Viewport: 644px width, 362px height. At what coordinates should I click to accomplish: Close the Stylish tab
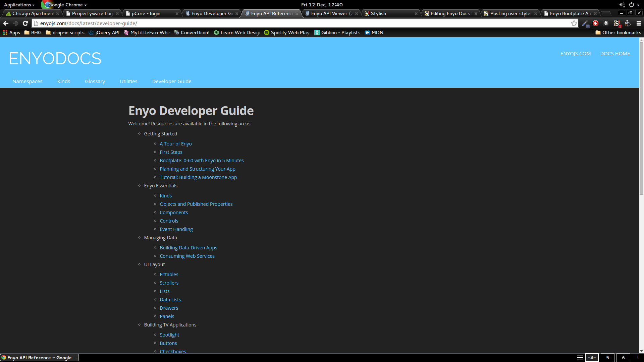click(x=416, y=14)
